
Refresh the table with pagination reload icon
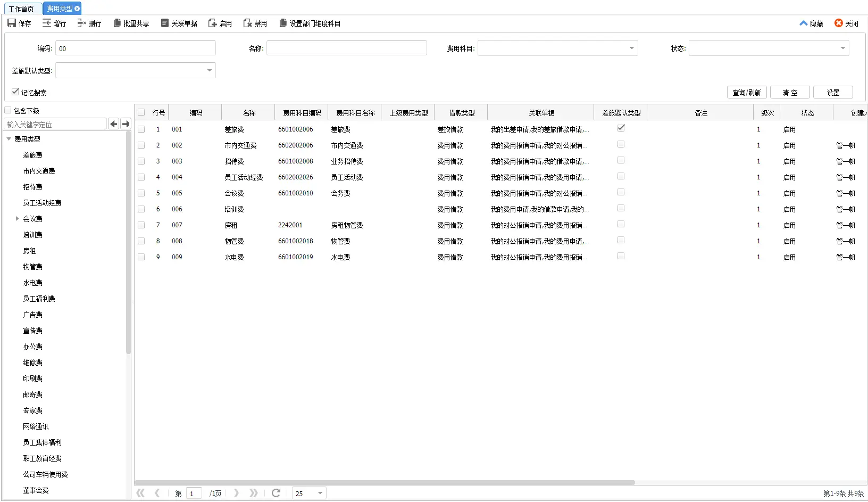coord(276,493)
